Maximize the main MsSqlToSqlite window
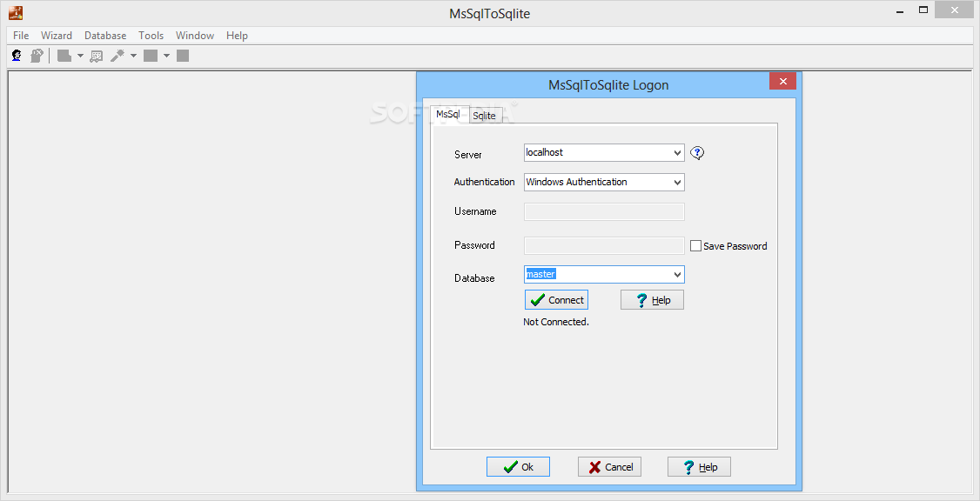Image resolution: width=980 pixels, height=501 pixels. click(923, 10)
